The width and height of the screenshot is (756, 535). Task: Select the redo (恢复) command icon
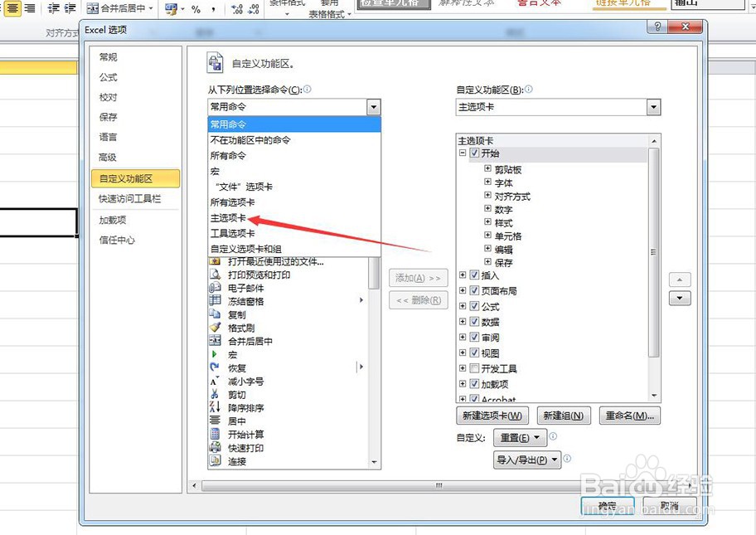[215, 367]
